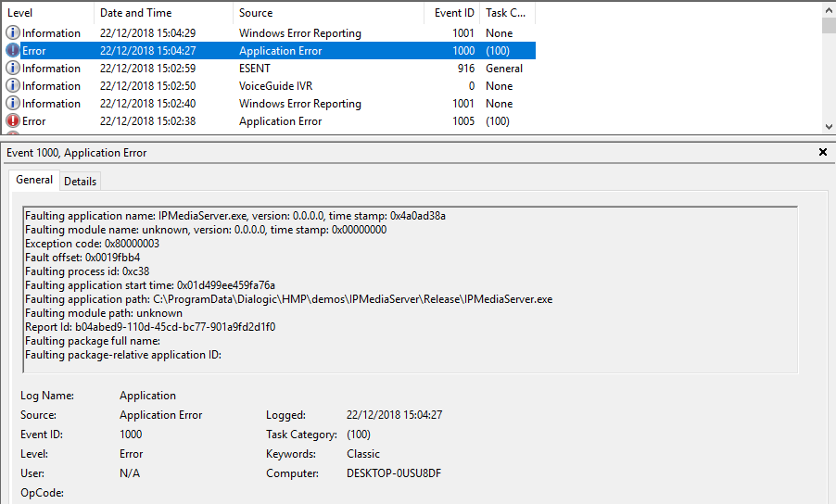Click the information icon on the 15:04:29 event

pos(13,33)
